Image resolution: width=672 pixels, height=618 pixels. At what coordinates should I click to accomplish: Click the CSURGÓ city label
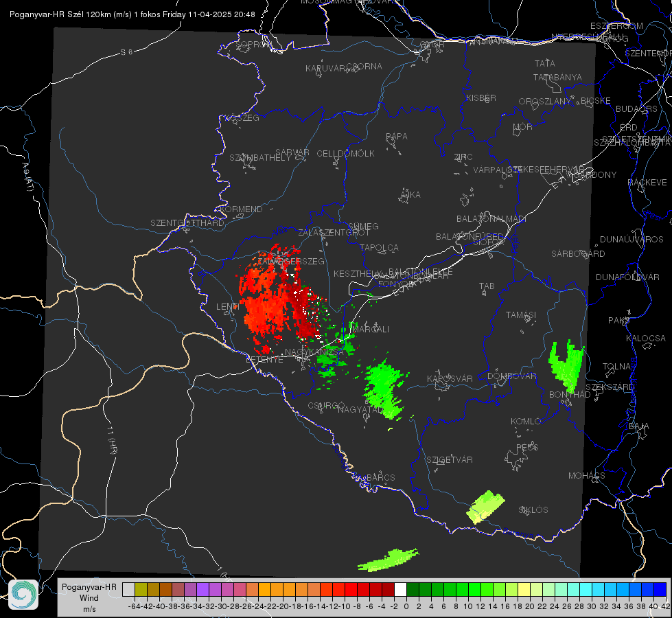326,405
